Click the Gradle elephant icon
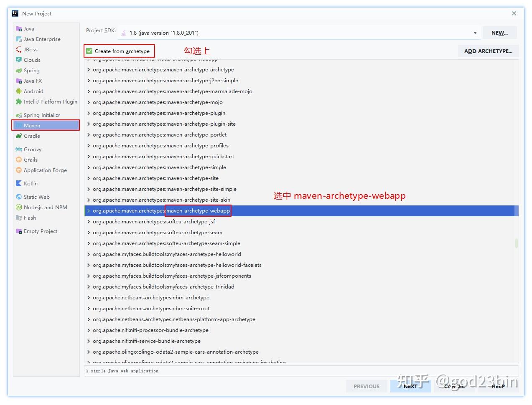Image resolution: width=532 pixels, height=405 pixels. click(x=19, y=136)
